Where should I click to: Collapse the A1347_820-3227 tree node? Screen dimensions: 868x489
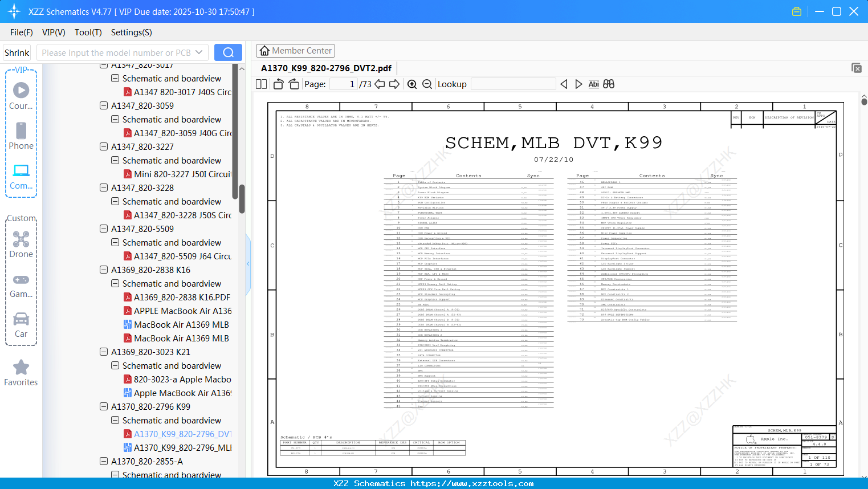coord(104,146)
